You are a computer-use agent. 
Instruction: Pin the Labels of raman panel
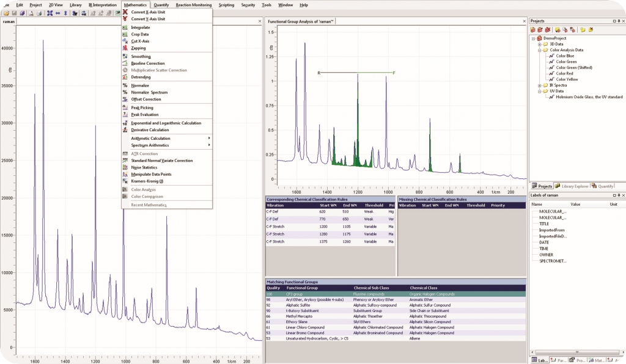click(619, 195)
